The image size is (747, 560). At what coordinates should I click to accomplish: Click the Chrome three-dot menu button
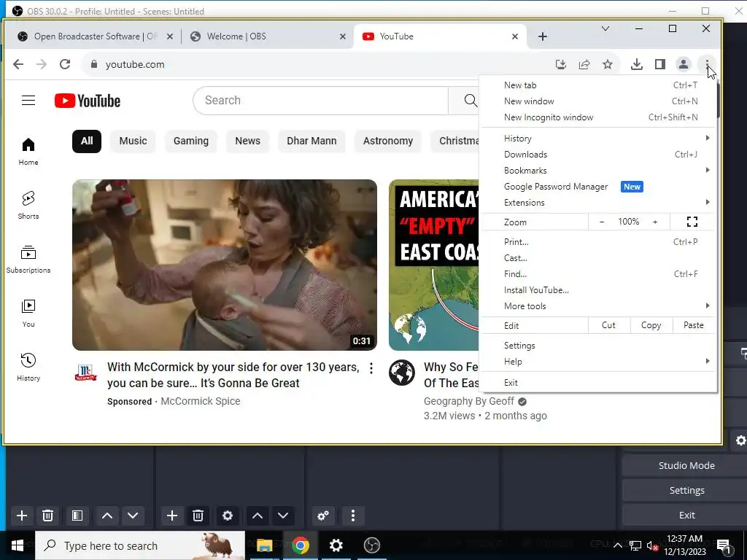pos(707,64)
